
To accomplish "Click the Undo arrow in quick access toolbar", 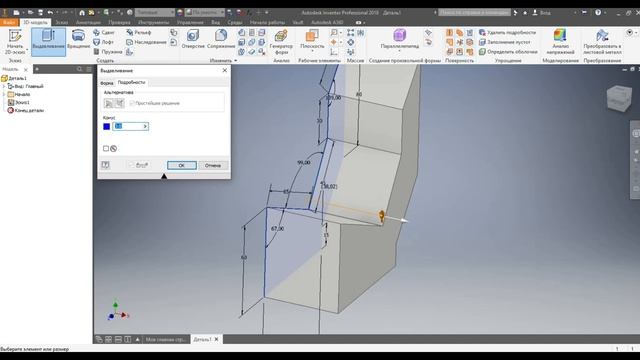I will click(50, 13).
